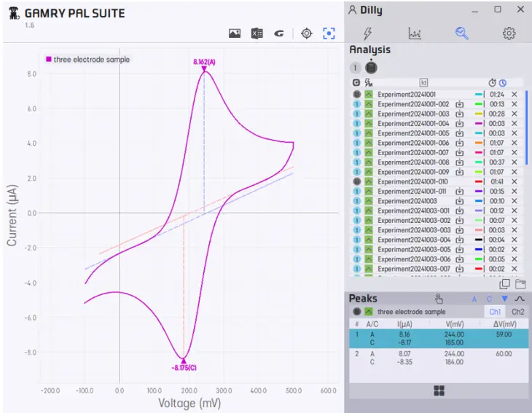Open the lightning bolt measurement tab
This screenshot has width=532, height=413.
tap(368, 33)
